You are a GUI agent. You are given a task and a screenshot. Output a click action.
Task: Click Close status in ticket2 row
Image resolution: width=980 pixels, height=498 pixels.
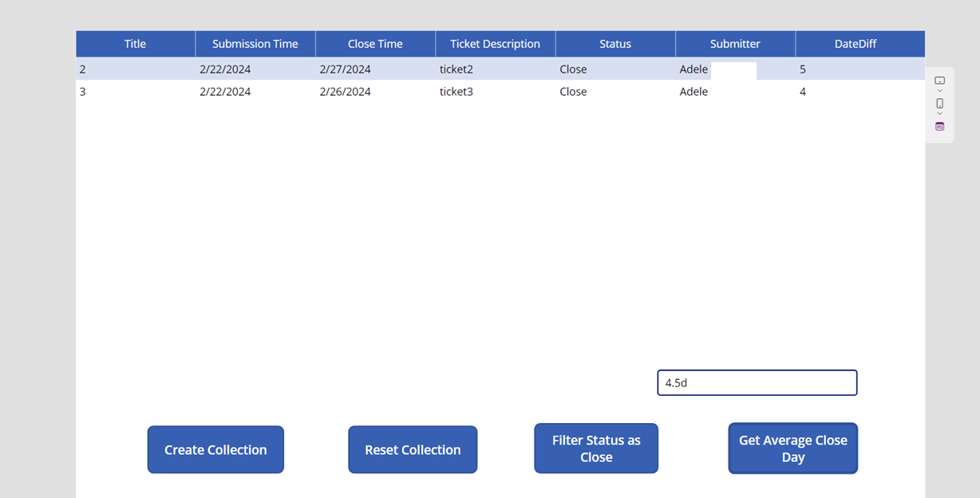(x=573, y=69)
